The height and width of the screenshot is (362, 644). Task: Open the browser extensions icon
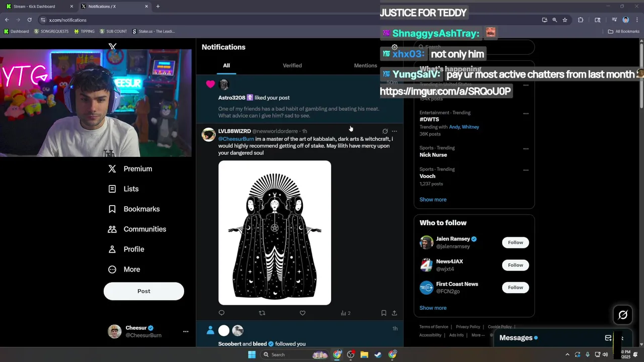pyautogui.click(x=581, y=20)
